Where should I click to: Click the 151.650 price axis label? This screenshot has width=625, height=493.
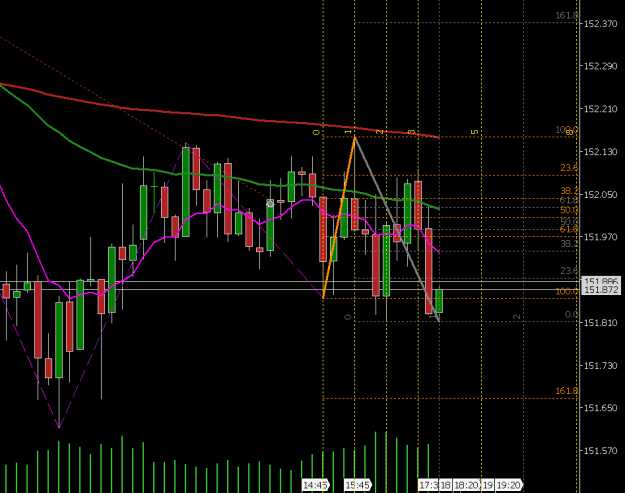tap(600, 408)
